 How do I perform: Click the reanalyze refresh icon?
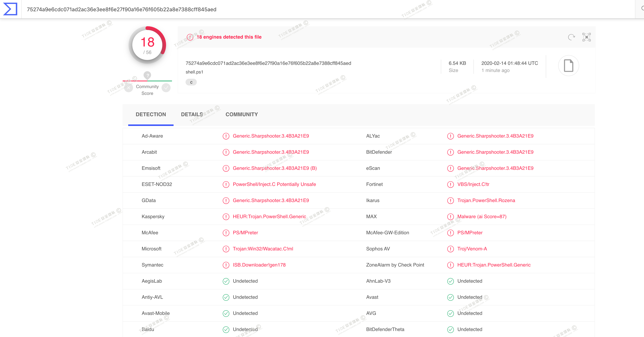point(571,37)
